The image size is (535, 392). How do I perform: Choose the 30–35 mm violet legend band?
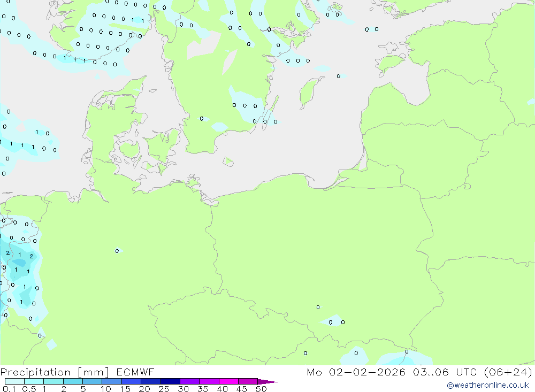point(190,381)
